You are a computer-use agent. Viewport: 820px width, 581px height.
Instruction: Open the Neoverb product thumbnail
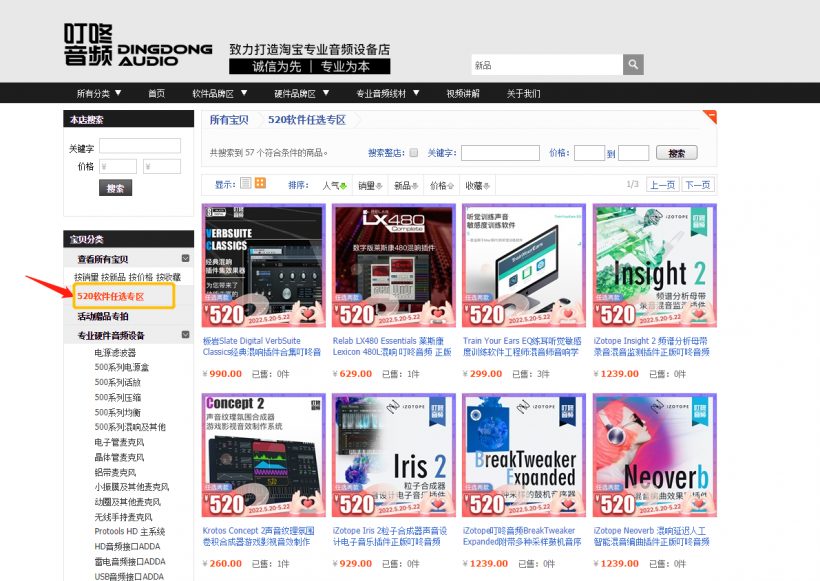(655, 455)
